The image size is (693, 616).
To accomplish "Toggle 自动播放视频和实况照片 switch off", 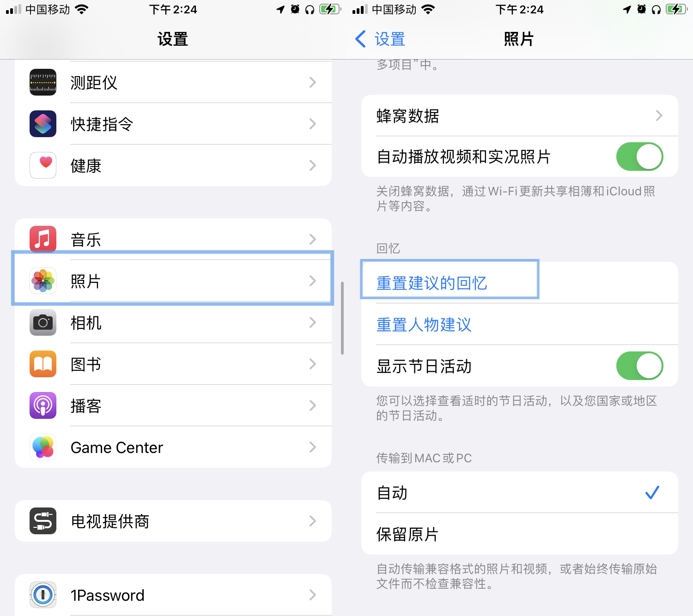I will coord(640,157).
